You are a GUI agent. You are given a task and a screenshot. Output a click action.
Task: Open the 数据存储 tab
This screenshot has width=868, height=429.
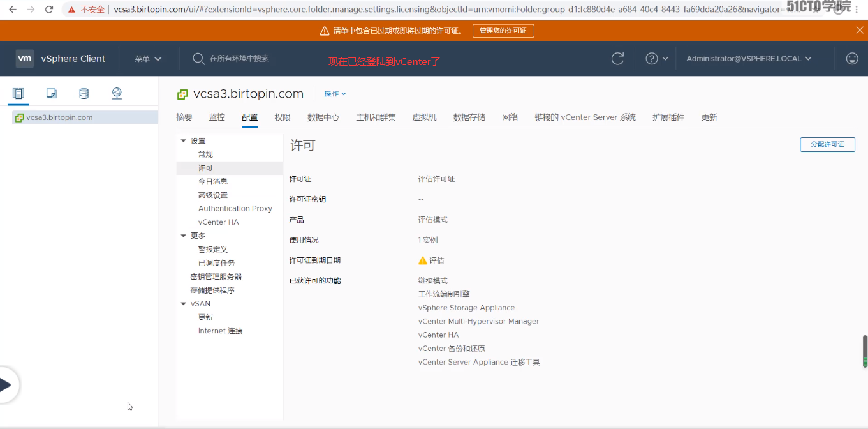469,117
